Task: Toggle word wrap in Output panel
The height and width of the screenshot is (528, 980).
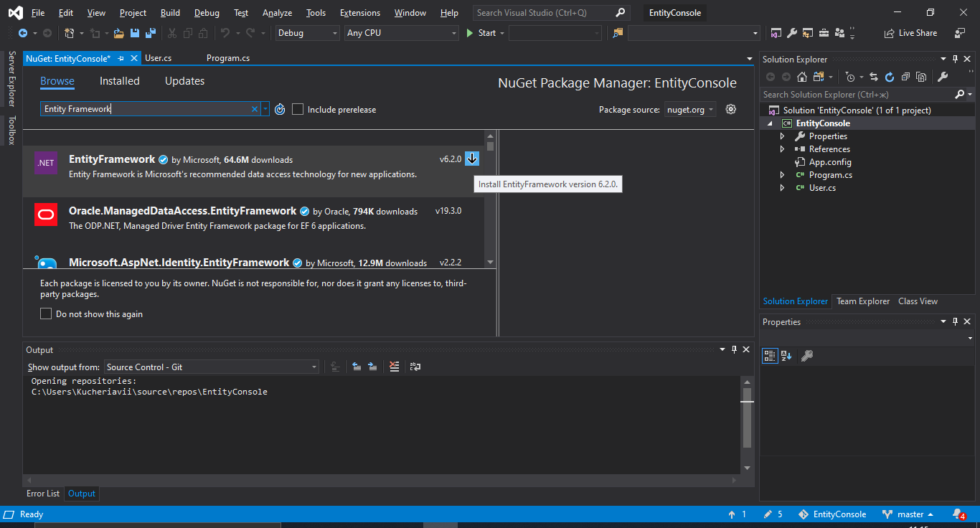Action: click(x=415, y=367)
